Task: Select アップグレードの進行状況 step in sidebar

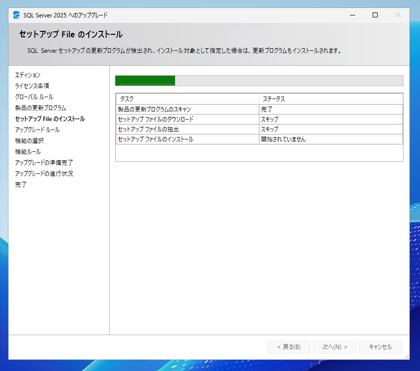Action: (x=44, y=174)
